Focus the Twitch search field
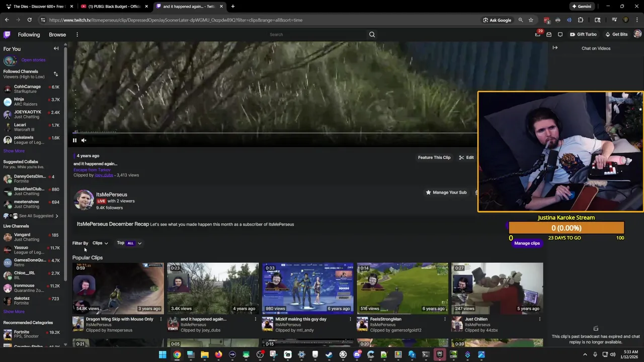This screenshot has width=644, height=362. click(317, 35)
